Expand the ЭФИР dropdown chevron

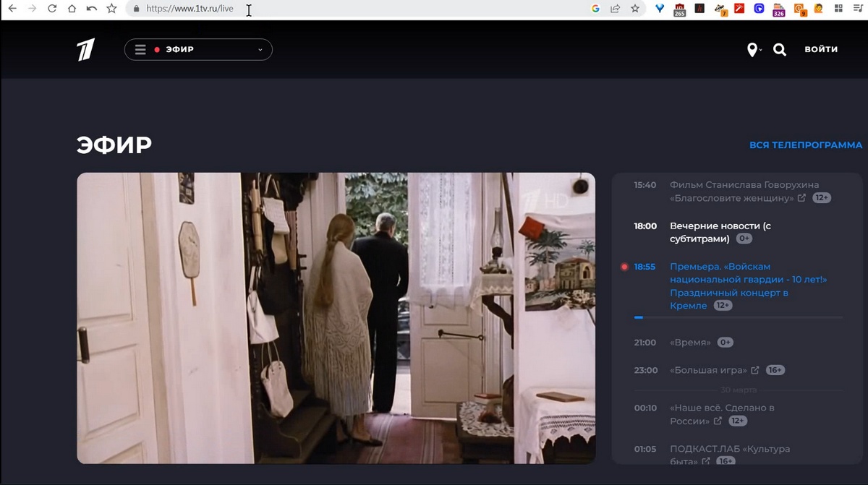coord(260,50)
